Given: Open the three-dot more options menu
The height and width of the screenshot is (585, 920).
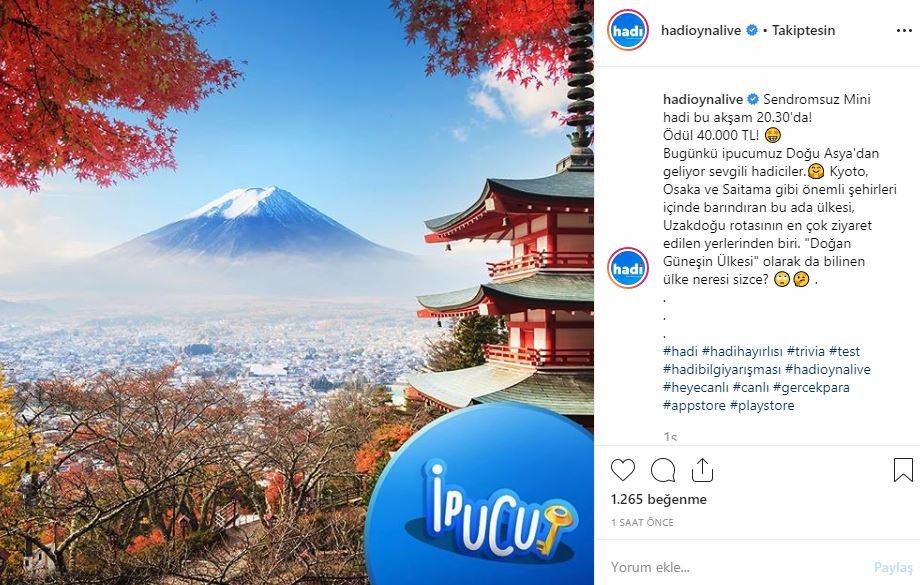Looking at the screenshot, I should coord(904,31).
